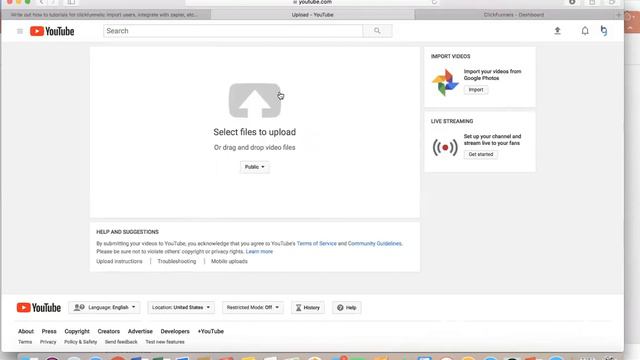Click the Import button for Google Photos
The width and height of the screenshot is (640, 360).
tap(476, 90)
